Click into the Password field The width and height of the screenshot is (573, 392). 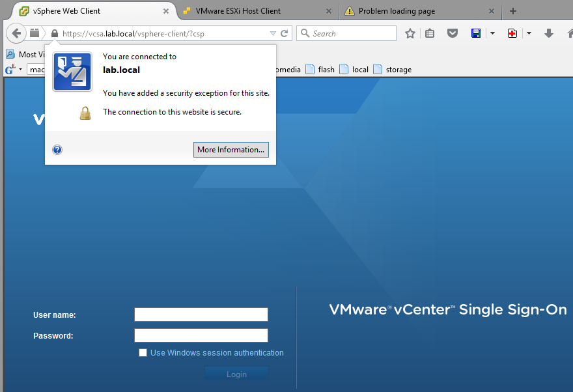(x=201, y=335)
